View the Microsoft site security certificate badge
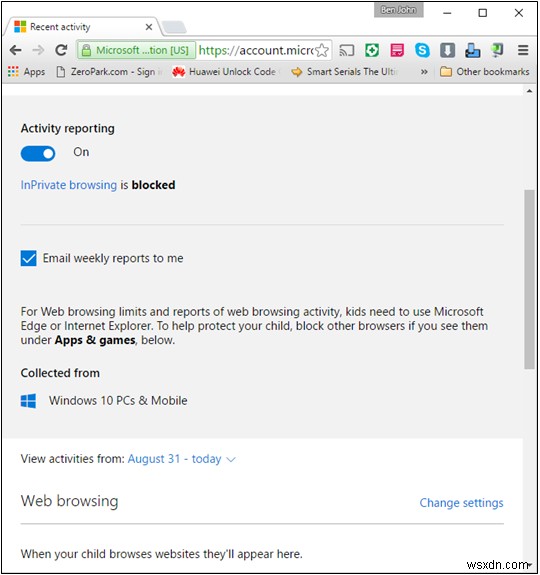This screenshot has height=575, width=540. [x=136, y=50]
